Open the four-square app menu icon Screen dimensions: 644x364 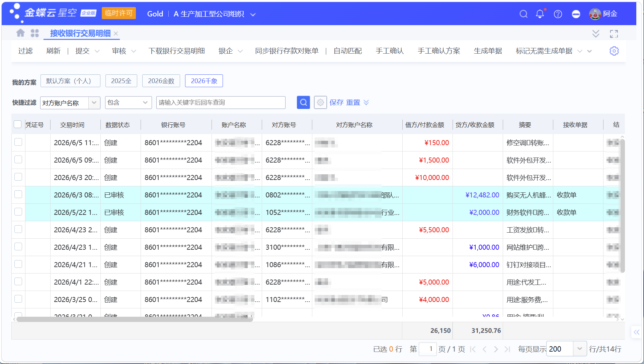(35, 33)
